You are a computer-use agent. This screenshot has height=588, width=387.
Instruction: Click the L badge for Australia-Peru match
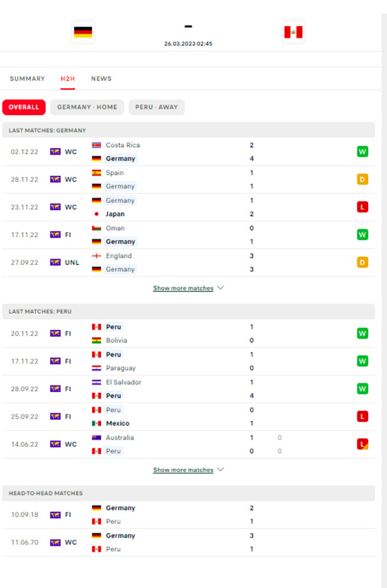[362, 444]
